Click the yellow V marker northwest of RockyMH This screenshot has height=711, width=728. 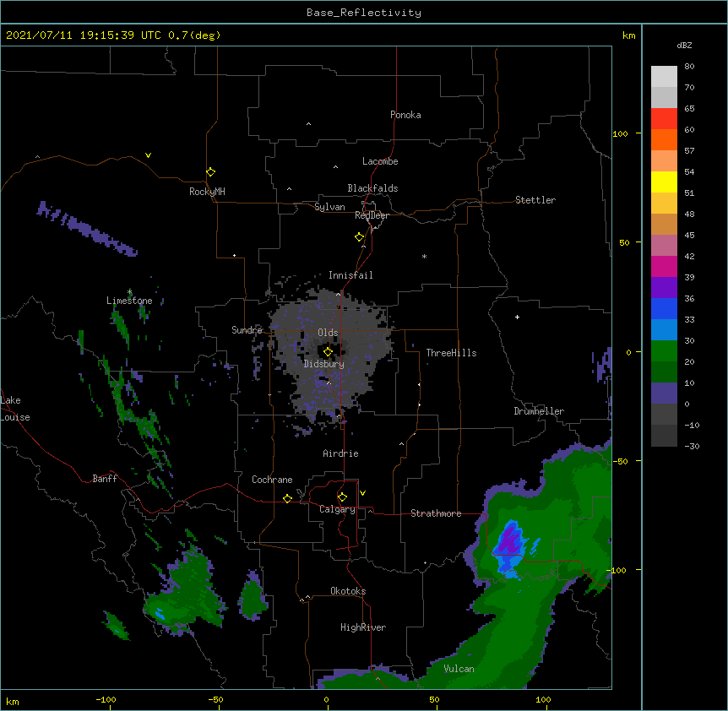tap(148, 155)
